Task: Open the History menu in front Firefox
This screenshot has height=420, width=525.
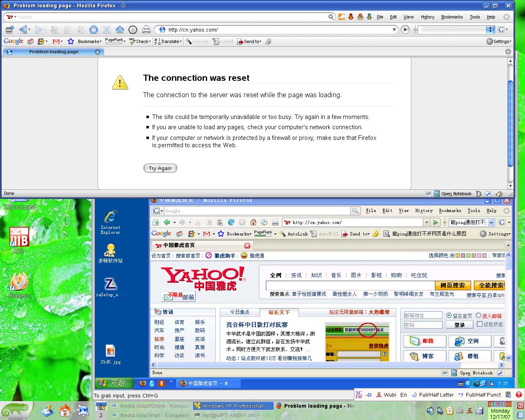Action: tap(427, 17)
